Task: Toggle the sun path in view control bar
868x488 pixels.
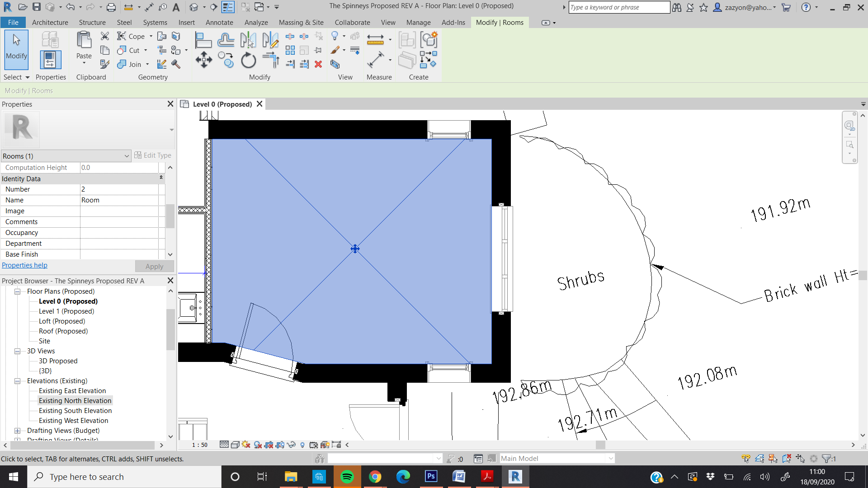Action: [246, 445]
